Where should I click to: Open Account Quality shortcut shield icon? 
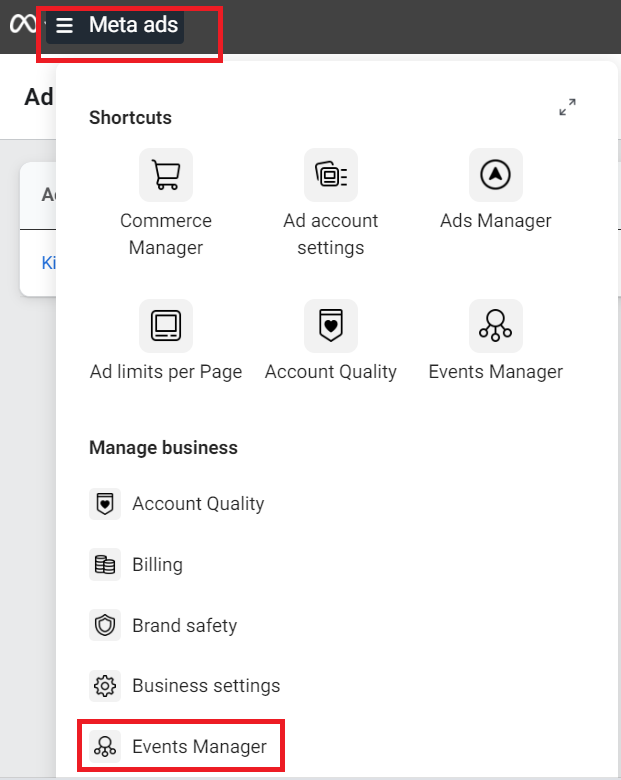tap(331, 326)
